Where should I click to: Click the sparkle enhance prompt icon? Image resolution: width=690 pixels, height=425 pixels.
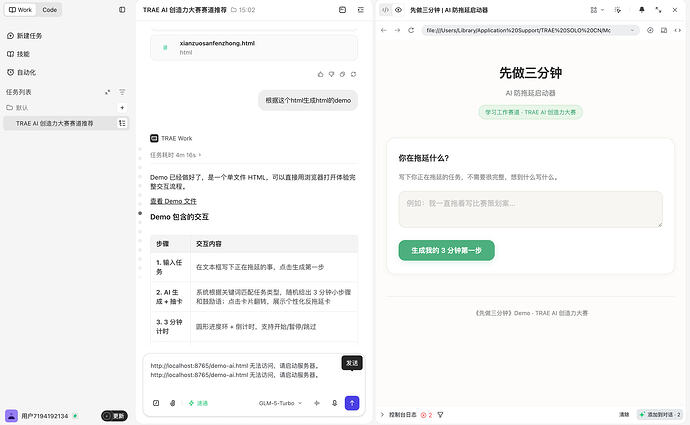click(x=317, y=403)
